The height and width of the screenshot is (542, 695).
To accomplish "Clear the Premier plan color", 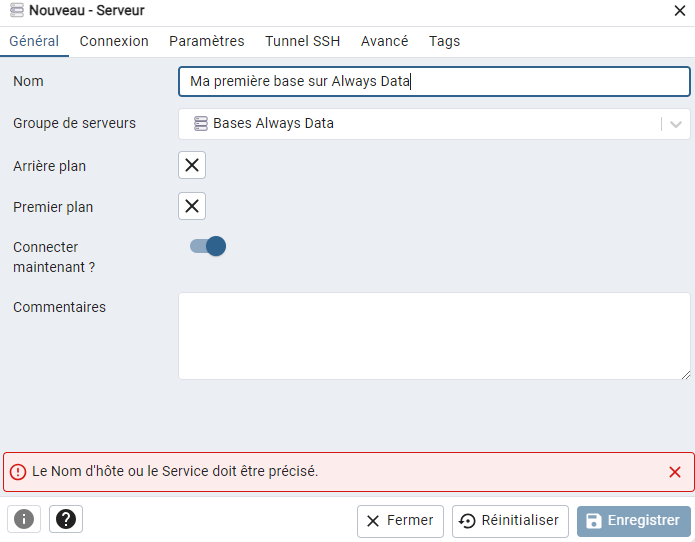I will (192, 206).
